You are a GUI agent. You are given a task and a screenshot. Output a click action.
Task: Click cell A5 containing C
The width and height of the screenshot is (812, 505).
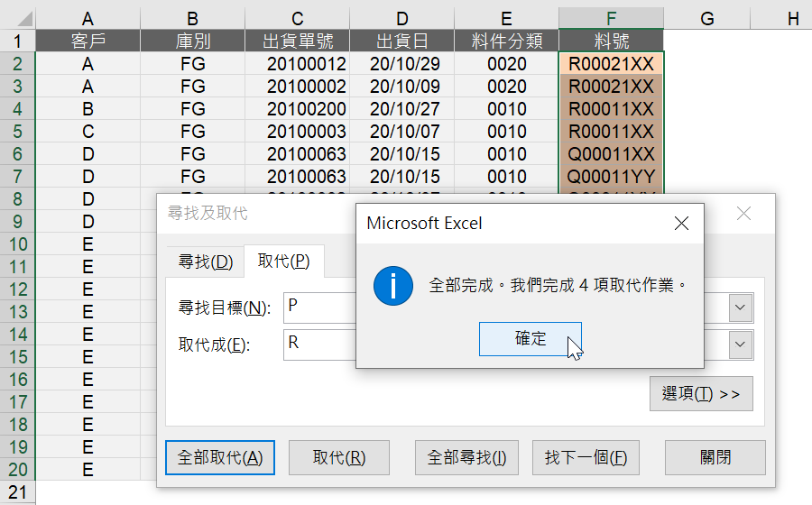point(88,132)
